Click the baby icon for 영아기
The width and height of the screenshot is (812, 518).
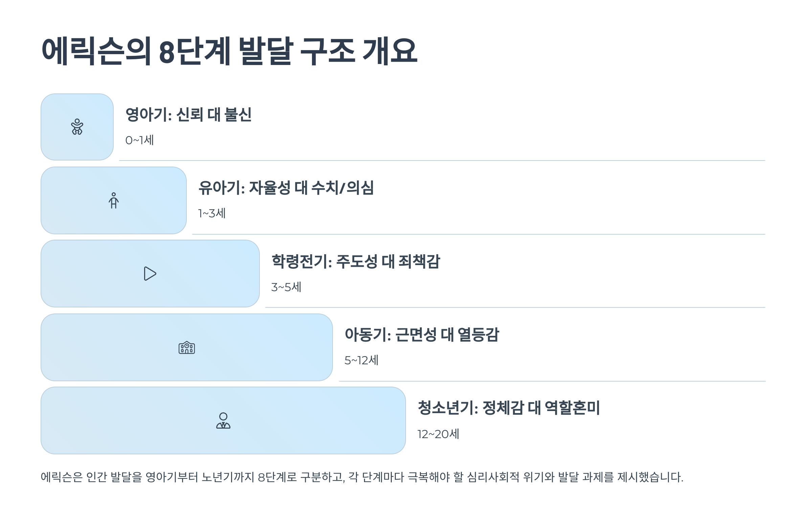(x=77, y=127)
